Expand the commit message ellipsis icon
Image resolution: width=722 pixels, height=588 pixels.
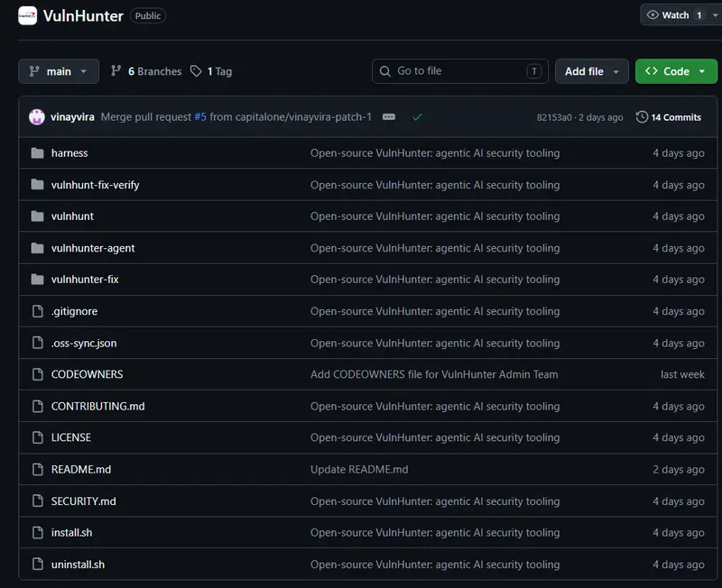(x=389, y=117)
